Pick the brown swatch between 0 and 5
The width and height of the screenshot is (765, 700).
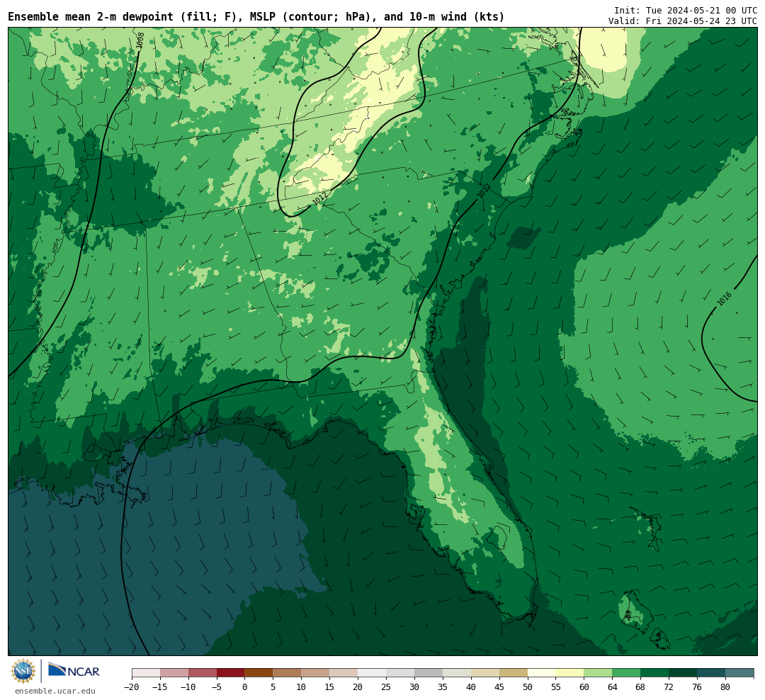click(259, 673)
